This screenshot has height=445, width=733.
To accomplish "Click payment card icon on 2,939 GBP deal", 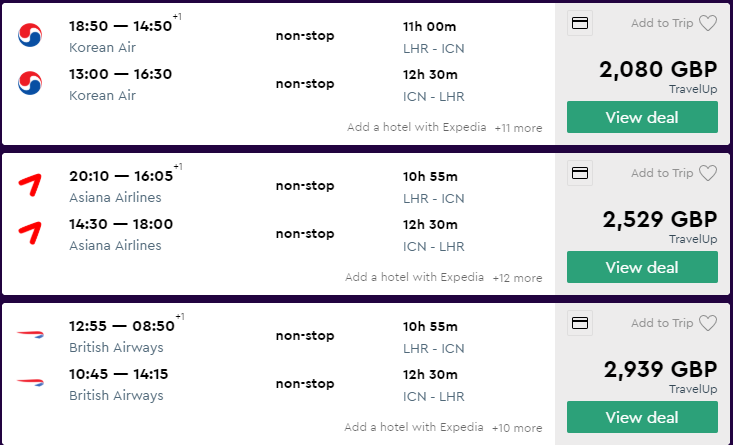I will click(x=579, y=323).
